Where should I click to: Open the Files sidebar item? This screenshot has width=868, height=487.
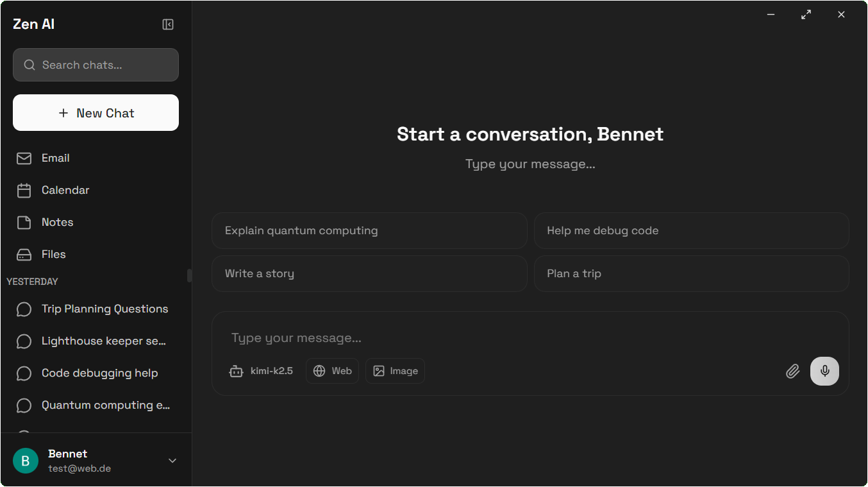pyautogui.click(x=96, y=254)
